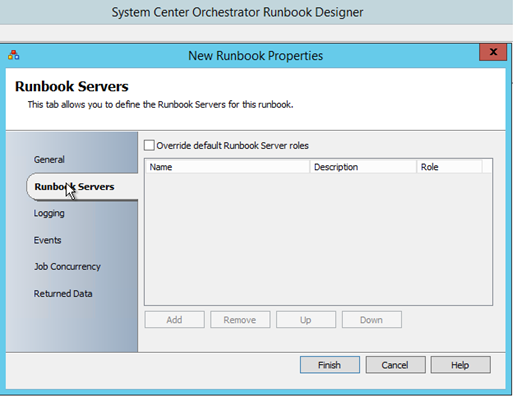This screenshot has height=398, width=517.
Task: Open Help for this dialog
Action: [x=460, y=365]
